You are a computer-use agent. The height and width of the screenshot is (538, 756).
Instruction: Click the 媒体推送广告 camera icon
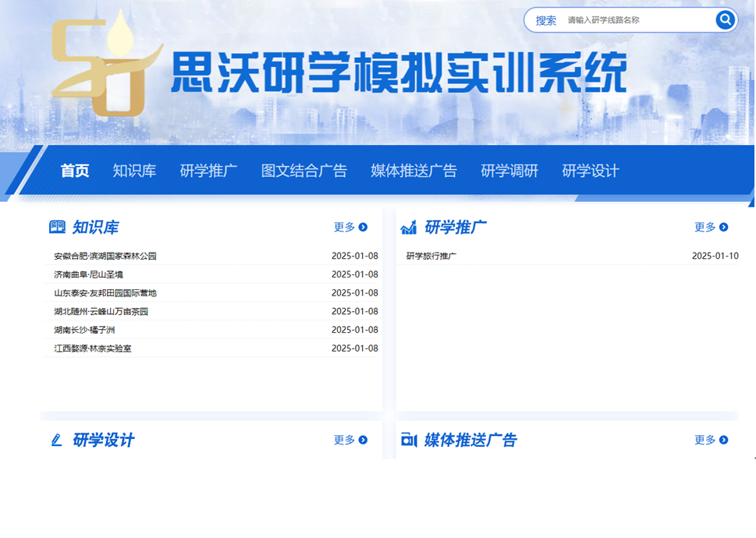pyautogui.click(x=409, y=441)
